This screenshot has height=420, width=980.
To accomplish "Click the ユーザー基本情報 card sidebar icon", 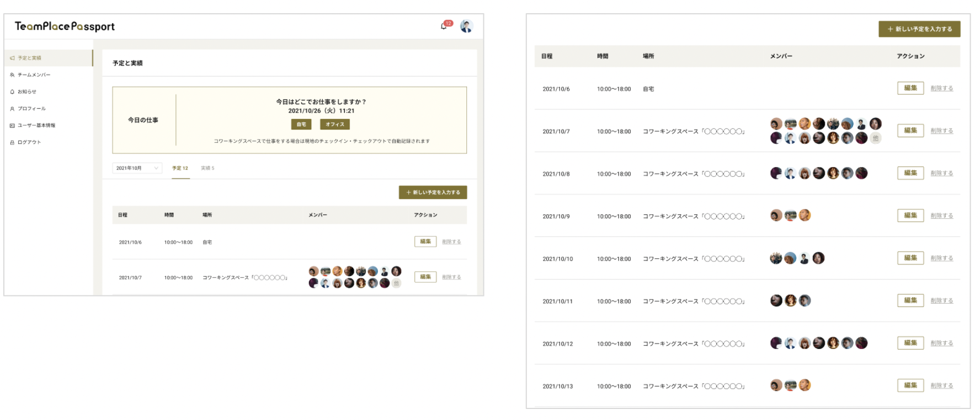I will [x=12, y=126].
